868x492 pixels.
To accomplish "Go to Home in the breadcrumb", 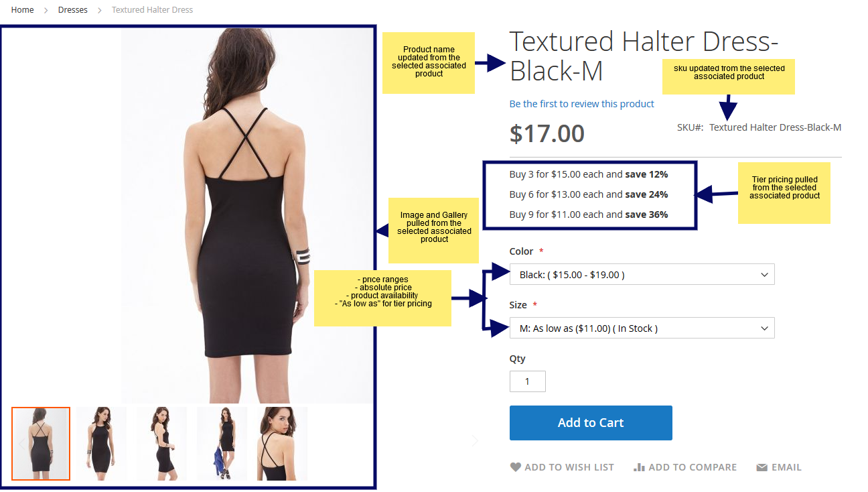I will (x=22, y=10).
